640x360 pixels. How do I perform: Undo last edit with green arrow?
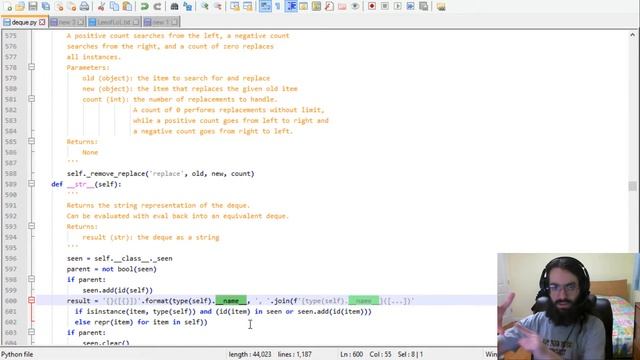point(144,6)
